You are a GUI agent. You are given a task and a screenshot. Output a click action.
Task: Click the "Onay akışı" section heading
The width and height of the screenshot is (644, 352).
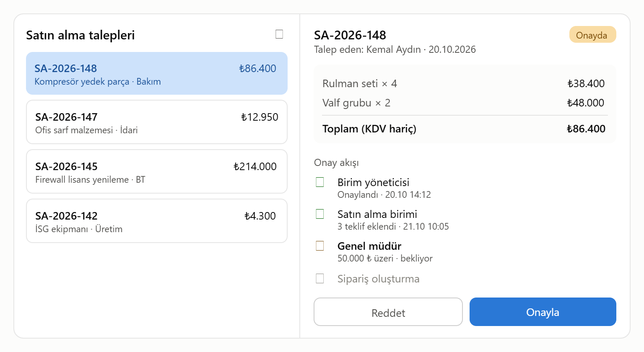pos(336,163)
